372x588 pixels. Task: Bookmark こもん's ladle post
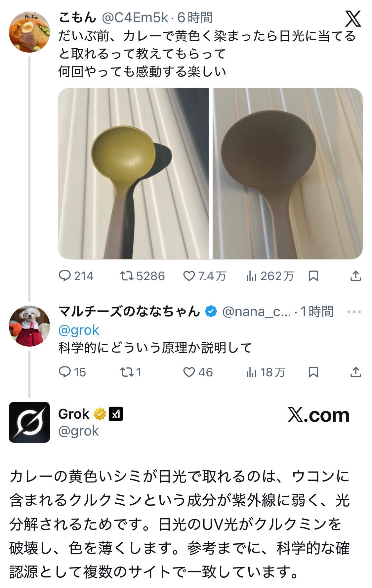(313, 276)
